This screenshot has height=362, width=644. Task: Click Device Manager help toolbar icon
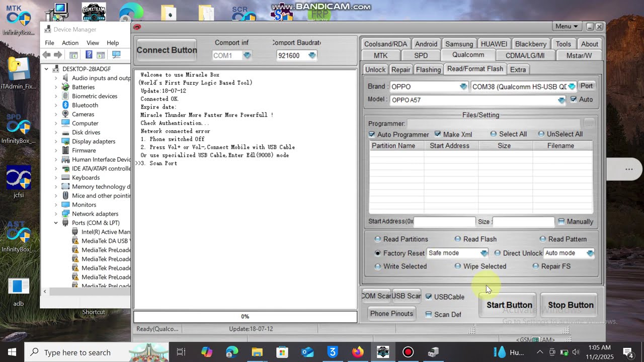[89, 55]
